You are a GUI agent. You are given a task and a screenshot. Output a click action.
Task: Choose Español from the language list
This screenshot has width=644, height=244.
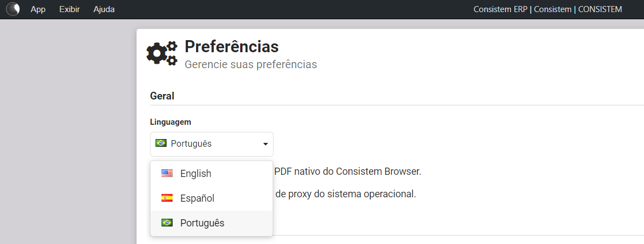tap(197, 198)
